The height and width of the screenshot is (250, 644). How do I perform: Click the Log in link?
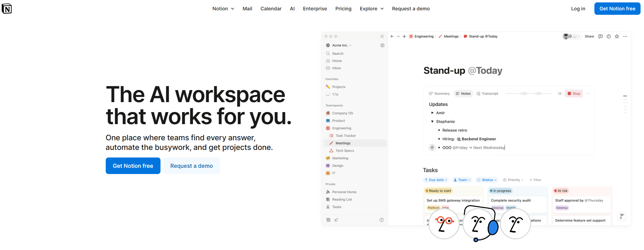tap(578, 9)
